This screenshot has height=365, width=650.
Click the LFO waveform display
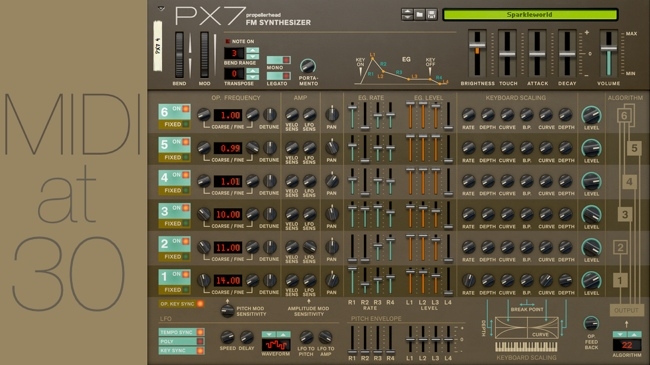coord(276,345)
